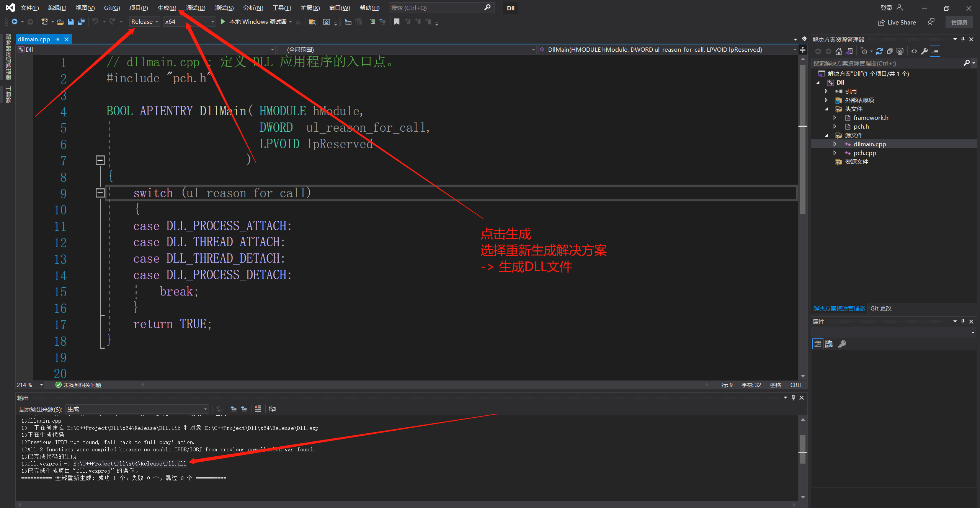This screenshot has height=508, width=980.
Task: Clear all output with the clear icon
Action: (x=258, y=409)
